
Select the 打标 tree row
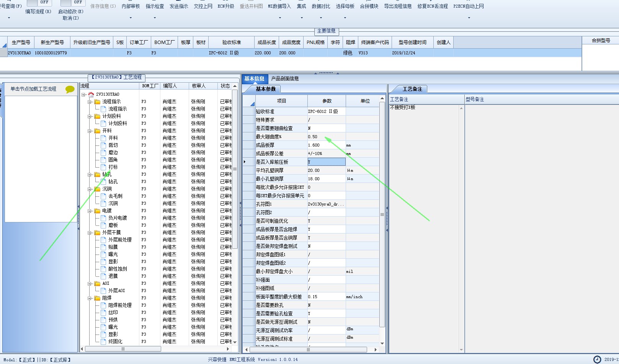pos(113,167)
